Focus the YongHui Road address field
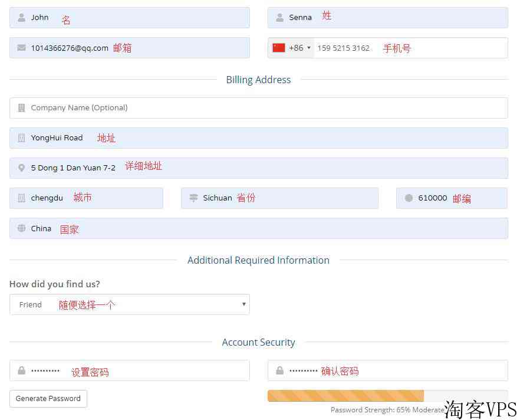 point(258,138)
